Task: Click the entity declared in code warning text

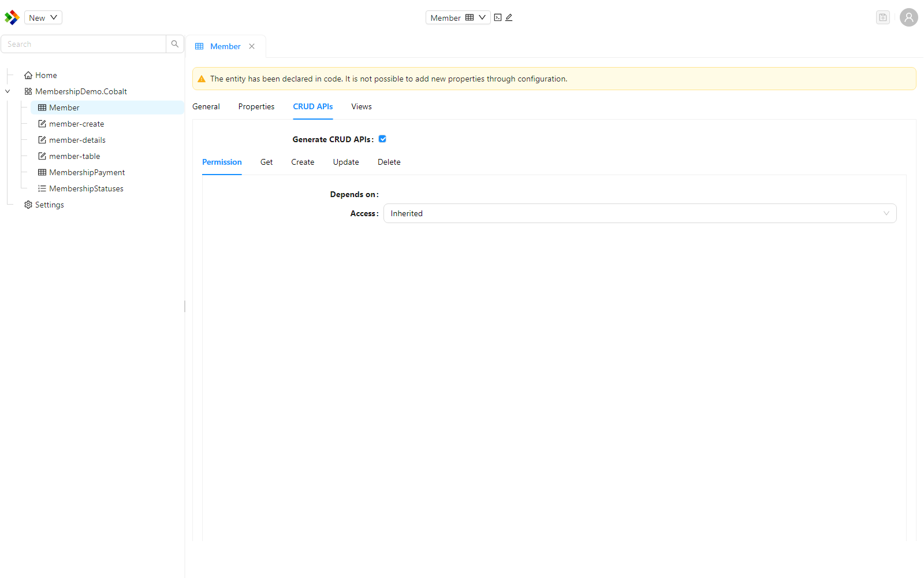Action: (x=389, y=79)
